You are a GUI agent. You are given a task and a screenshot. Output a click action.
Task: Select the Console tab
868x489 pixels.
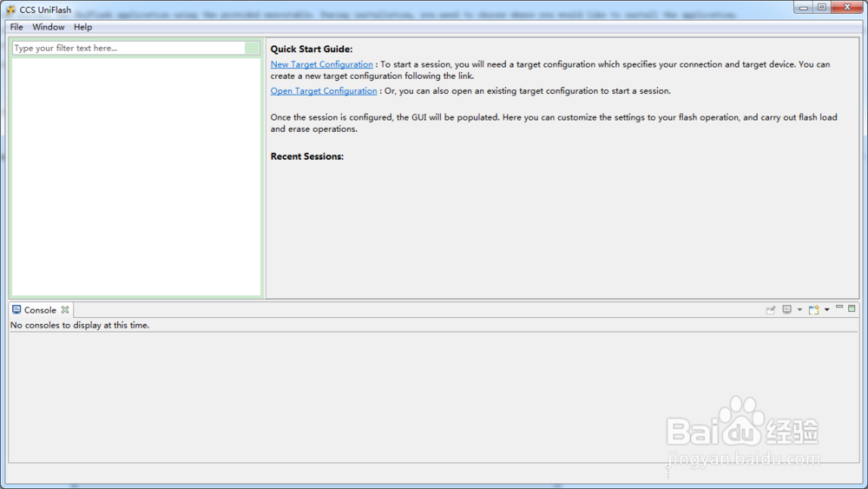40,310
